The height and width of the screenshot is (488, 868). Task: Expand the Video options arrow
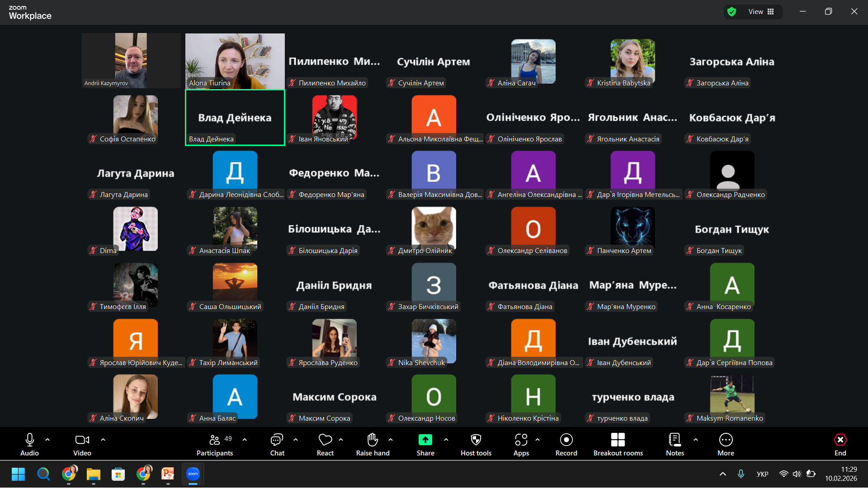point(103,439)
